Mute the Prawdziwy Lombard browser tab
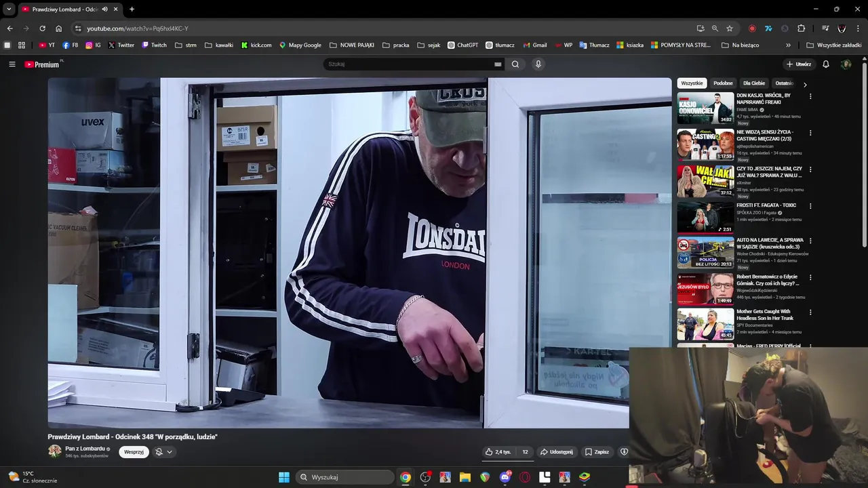 (x=104, y=9)
